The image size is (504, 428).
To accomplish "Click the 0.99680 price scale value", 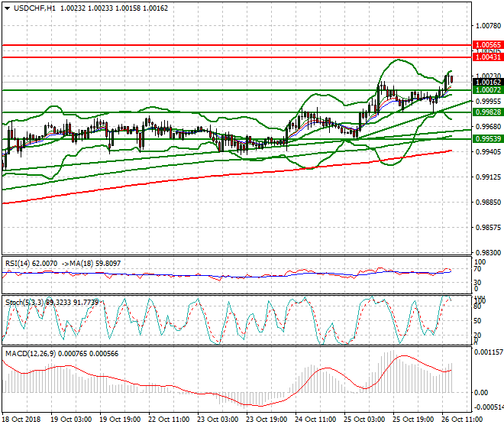I will click(488, 126).
